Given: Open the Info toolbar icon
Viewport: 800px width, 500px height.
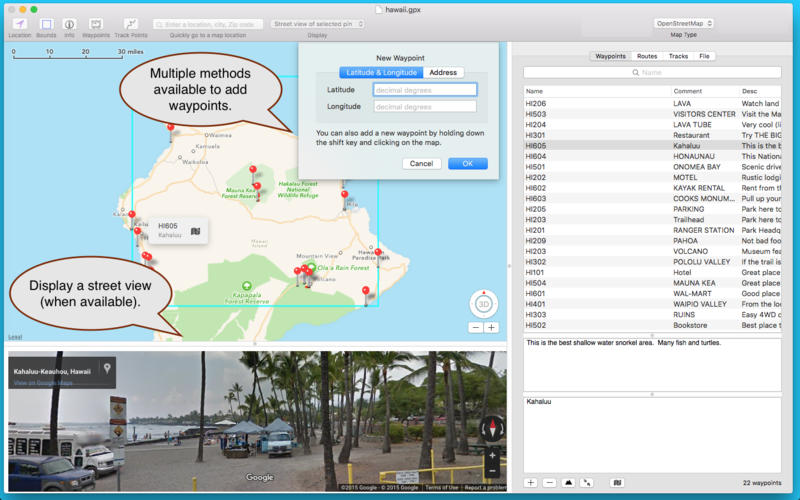Looking at the screenshot, I should 69,23.
